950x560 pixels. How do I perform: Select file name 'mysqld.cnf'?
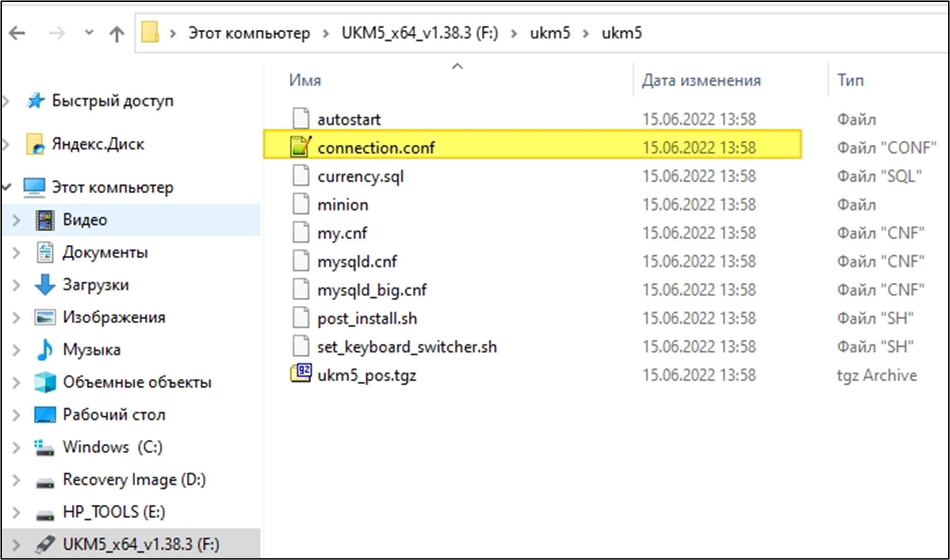[357, 262]
